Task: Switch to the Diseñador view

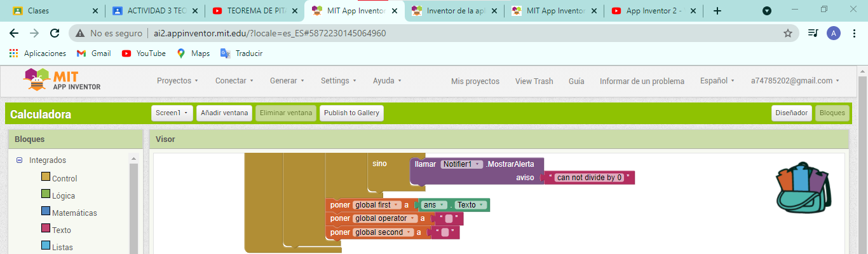Action: coord(792,113)
